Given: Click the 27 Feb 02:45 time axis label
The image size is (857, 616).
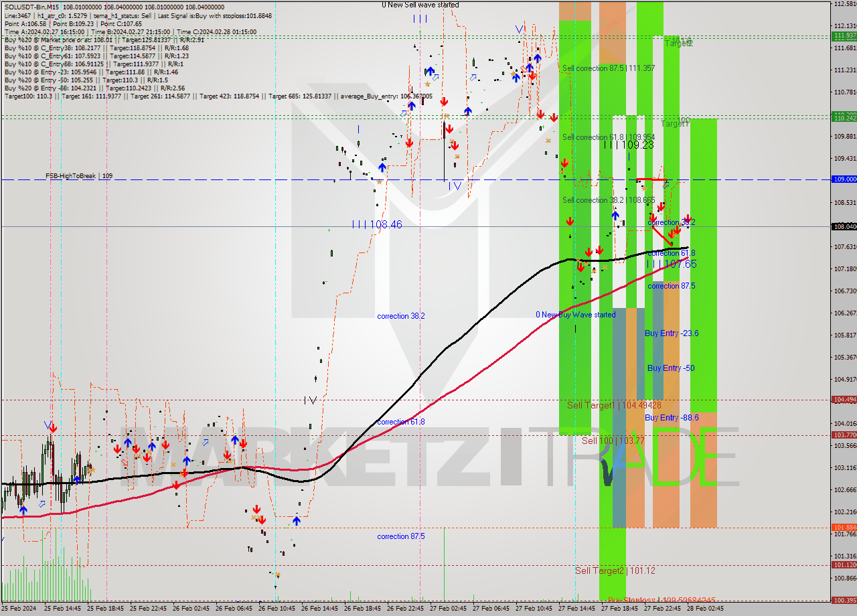Looking at the screenshot, I should (x=448, y=609).
